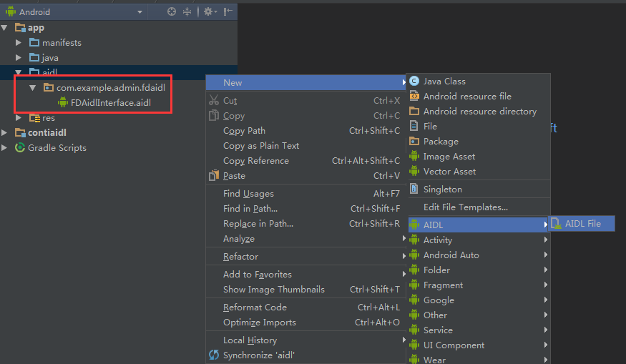Expand the java folder
The width and height of the screenshot is (626, 364).
click(x=19, y=57)
